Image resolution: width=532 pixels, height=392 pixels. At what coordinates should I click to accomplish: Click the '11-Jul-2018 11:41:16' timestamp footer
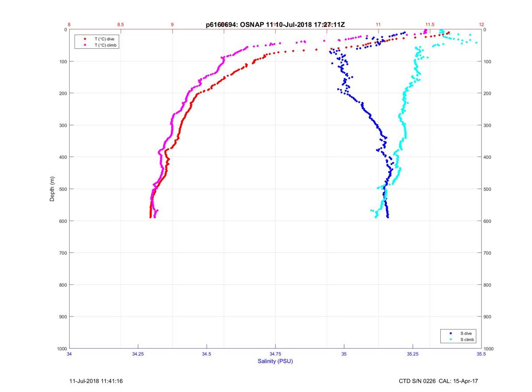click(x=96, y=381)
